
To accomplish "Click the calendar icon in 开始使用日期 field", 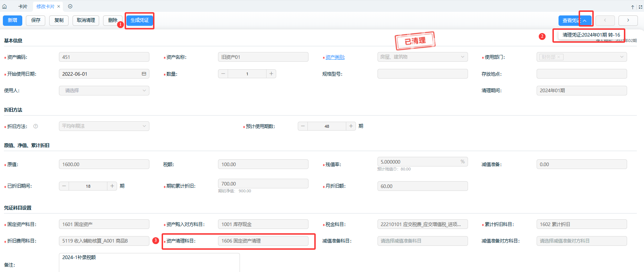I will pos(144,74).
